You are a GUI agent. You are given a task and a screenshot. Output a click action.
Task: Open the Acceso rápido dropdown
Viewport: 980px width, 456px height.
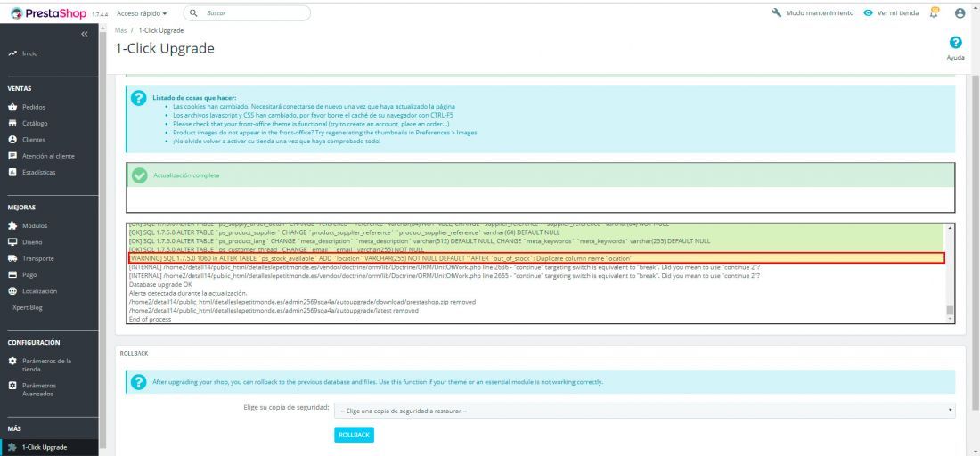tap(142, 13)
